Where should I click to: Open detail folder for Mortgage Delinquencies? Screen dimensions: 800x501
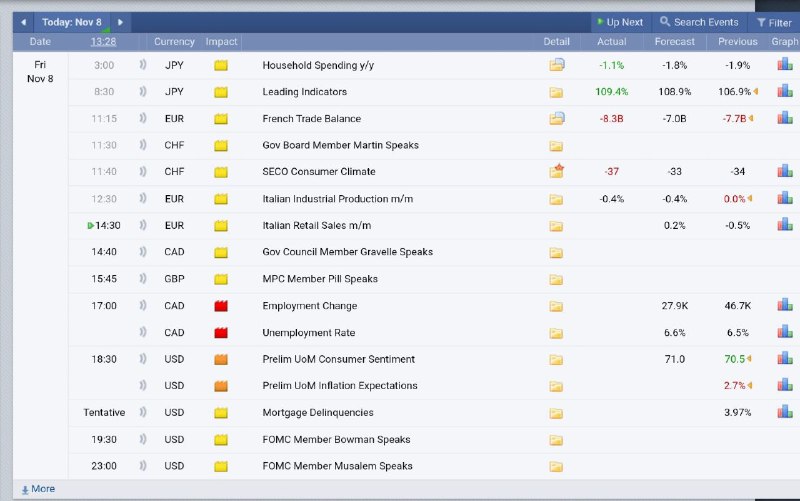(557, 413)
